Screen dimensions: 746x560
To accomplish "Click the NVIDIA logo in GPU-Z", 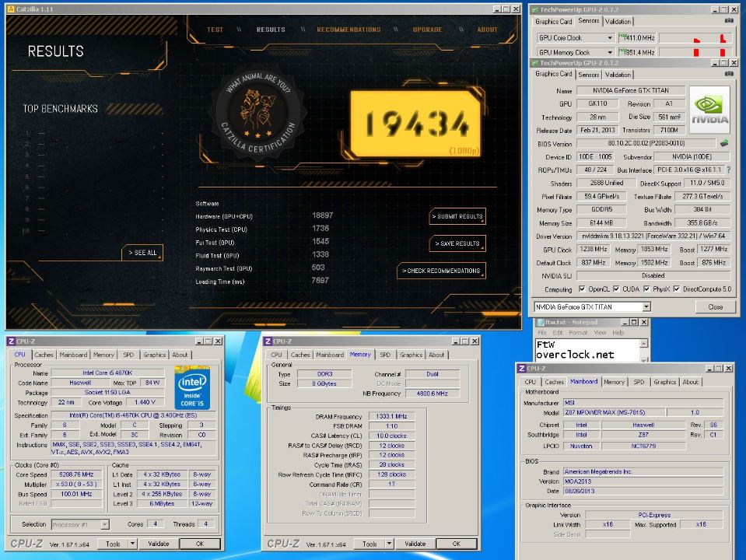I will (709, 110).
